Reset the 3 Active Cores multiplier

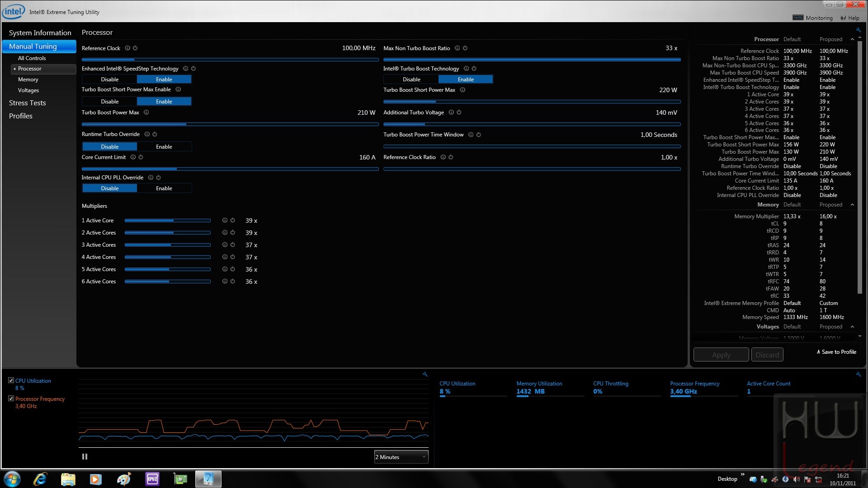point(232,245)
